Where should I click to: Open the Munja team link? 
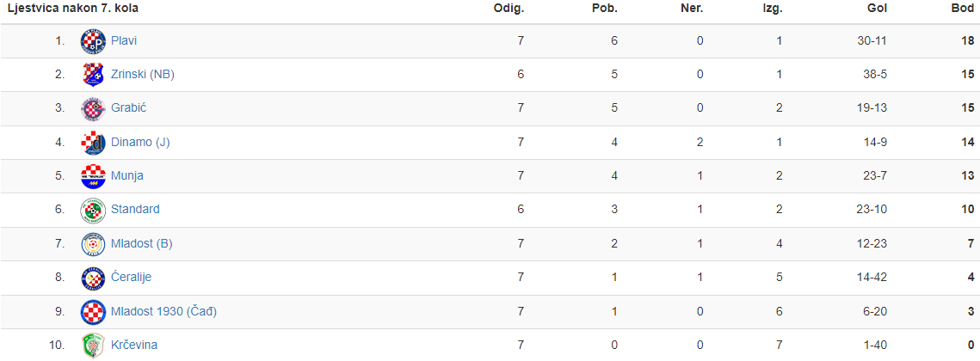pos(127,176)
